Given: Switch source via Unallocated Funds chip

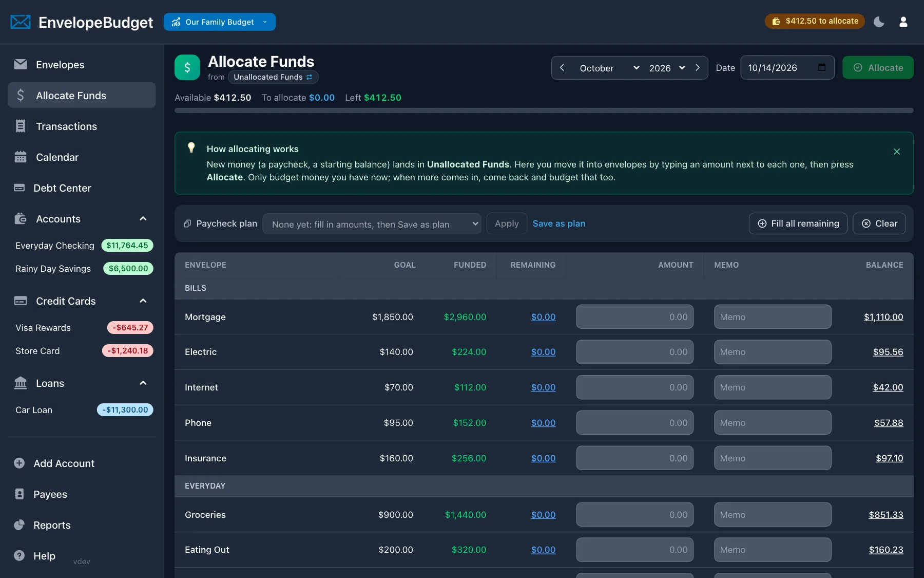Looking at the screenshot, I should 273,77.
